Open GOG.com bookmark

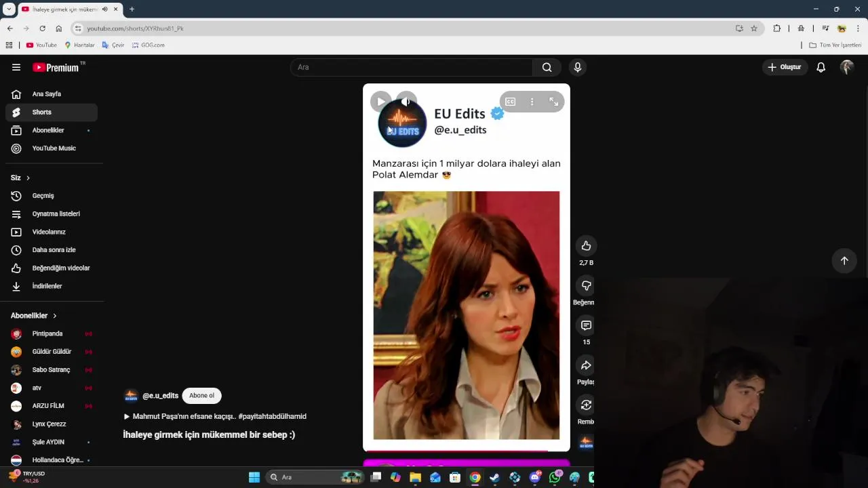click(x=148, y=45)
